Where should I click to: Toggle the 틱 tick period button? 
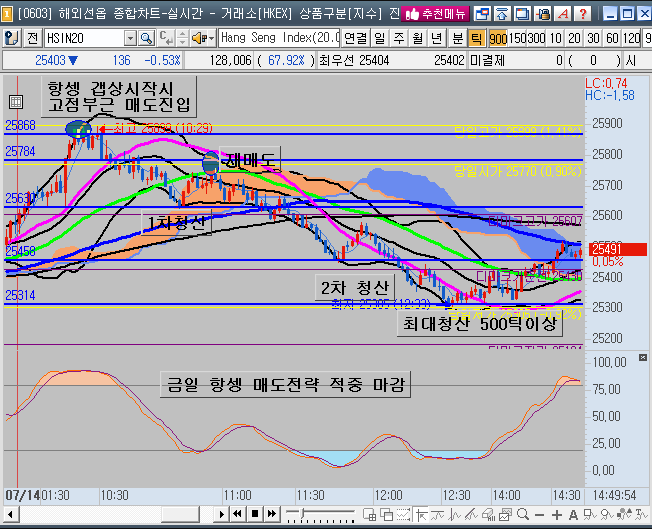476,37
